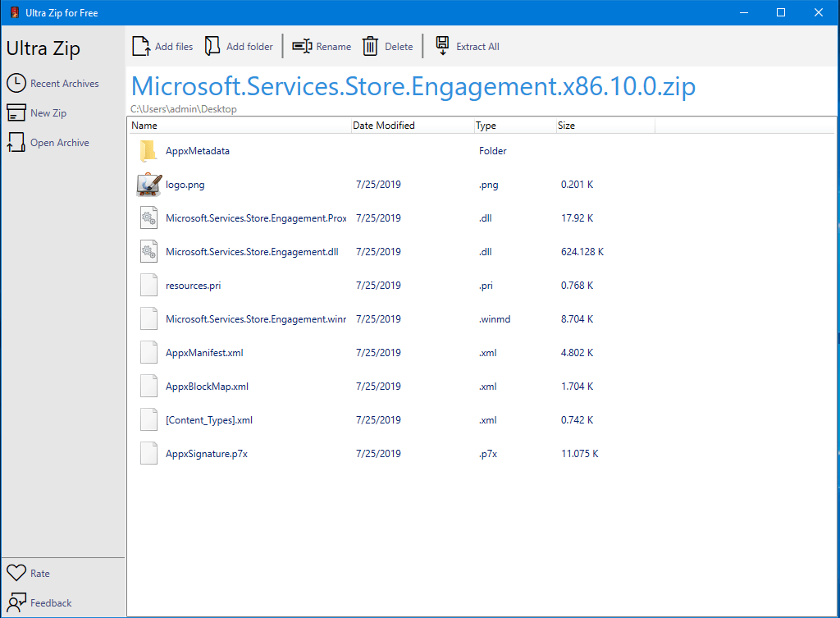Select the logo.png file name
Viewport: 840px width, 618px height.
point(185,185)
